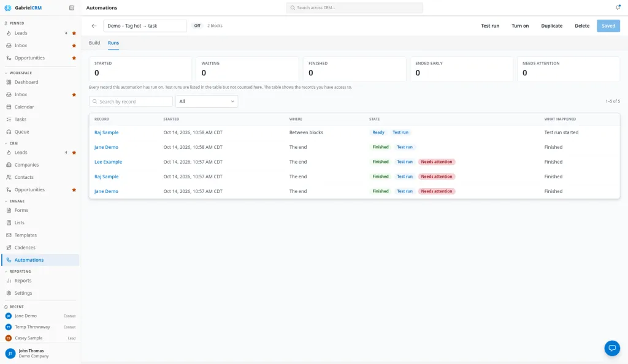Go back using the left arrow

coord(94,26)
